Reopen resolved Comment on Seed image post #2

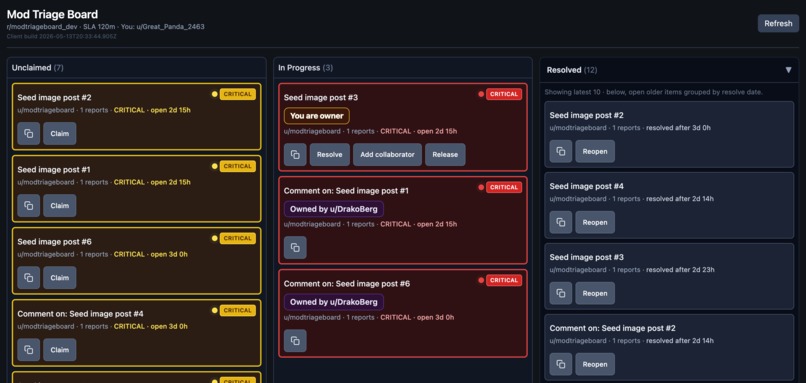click(595, 364)
